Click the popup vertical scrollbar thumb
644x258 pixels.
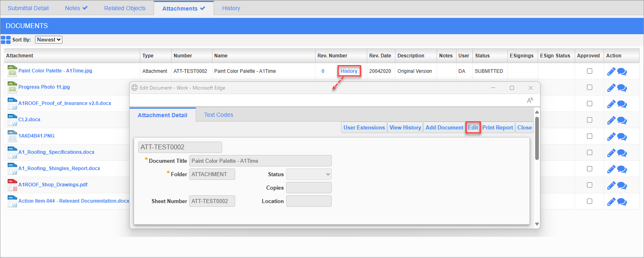(x=537, y=138)
